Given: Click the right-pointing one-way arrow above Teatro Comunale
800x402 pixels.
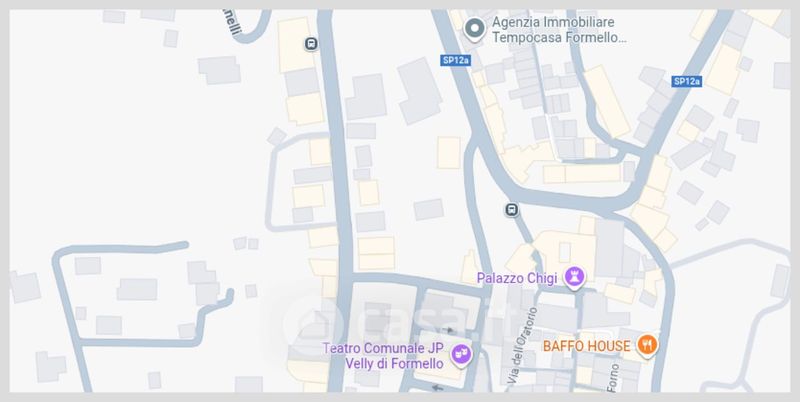Looking at the screenshot, I should 448,330.
